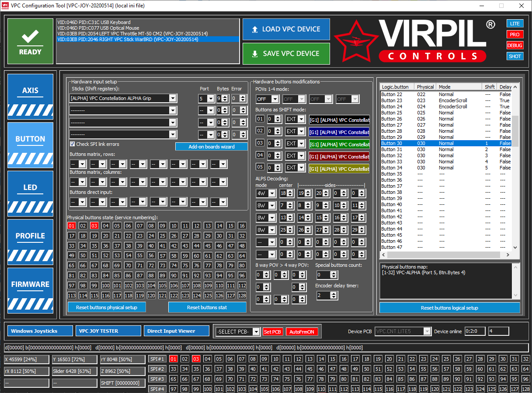Open Direct Input Viewer
This screenshot has height=393, width=532.
(177, 331)
